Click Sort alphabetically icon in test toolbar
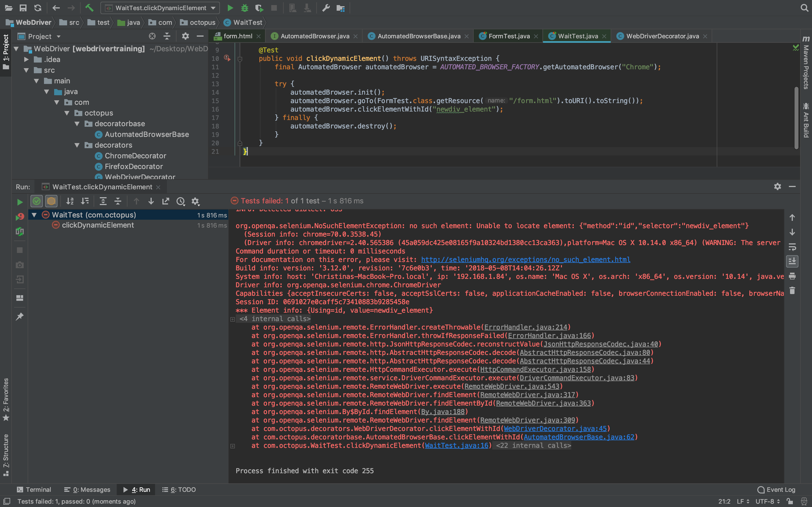 70,201
